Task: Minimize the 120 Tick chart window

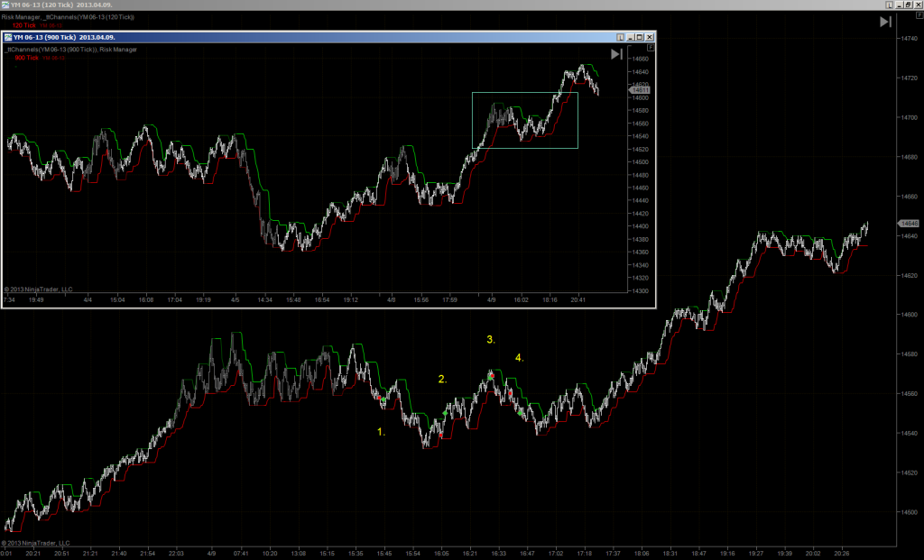Action: [x=900, y=5]
